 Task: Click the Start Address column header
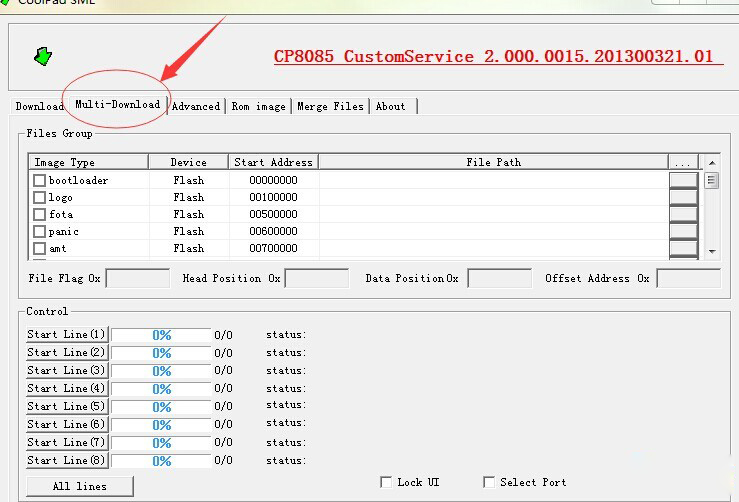point(273,162)
